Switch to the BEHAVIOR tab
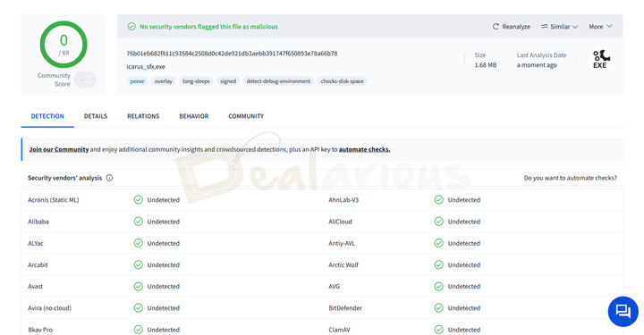Viewport: 644px width, 335px height. tap(194, 116)
